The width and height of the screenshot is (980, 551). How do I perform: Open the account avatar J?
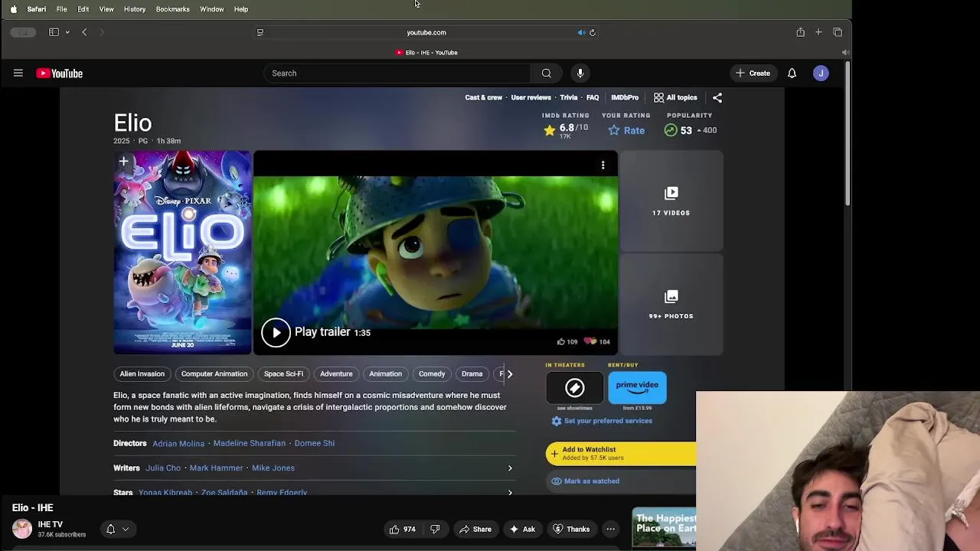[x=821, y=73]
